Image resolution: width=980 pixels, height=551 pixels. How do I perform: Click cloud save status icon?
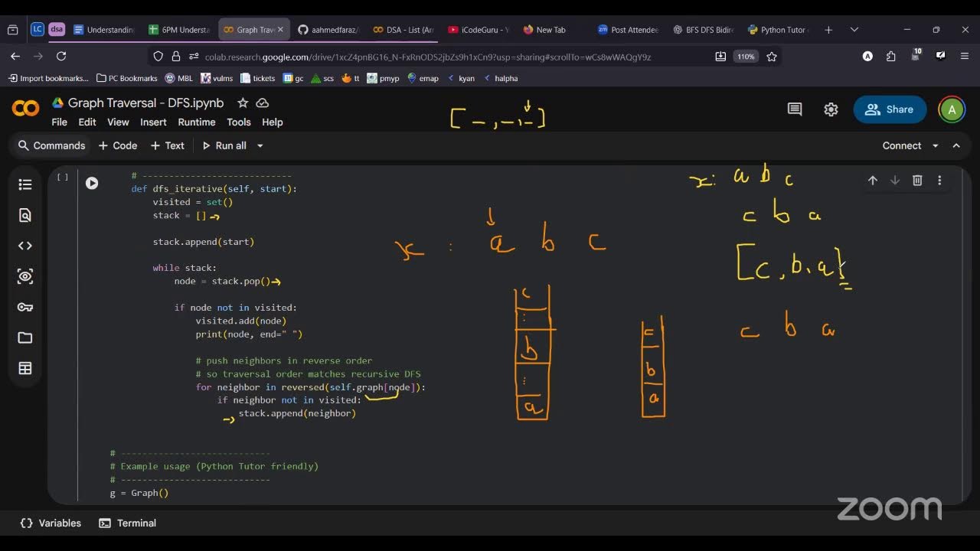[263, 103]
